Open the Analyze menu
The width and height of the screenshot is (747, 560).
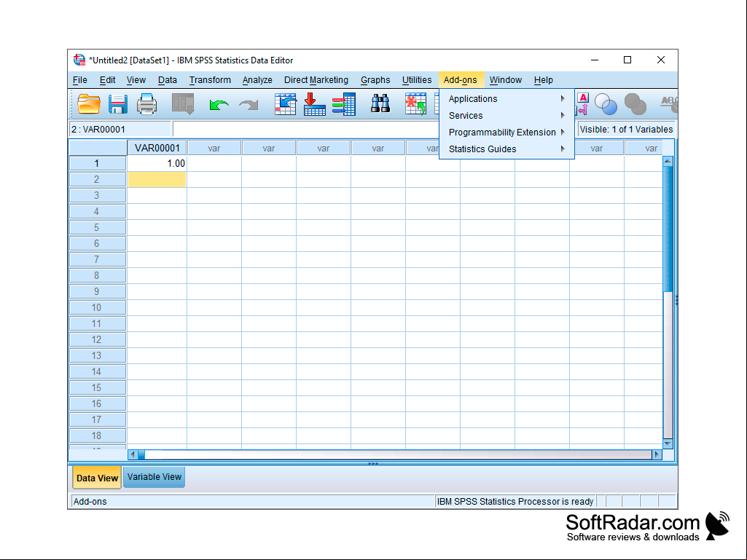tap(257, 80)
